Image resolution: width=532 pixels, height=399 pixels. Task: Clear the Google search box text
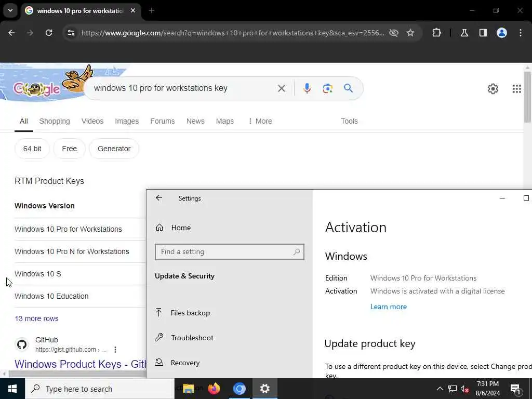[x=281, y=88]
